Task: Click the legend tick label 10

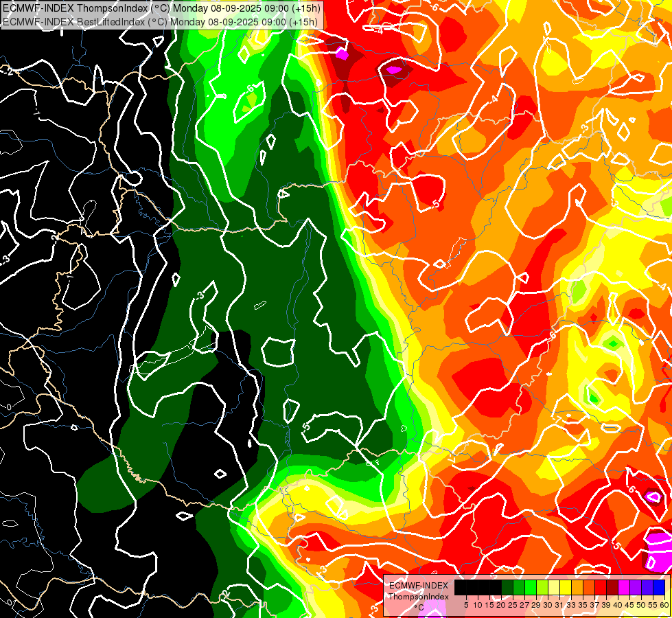Action: 478,605
